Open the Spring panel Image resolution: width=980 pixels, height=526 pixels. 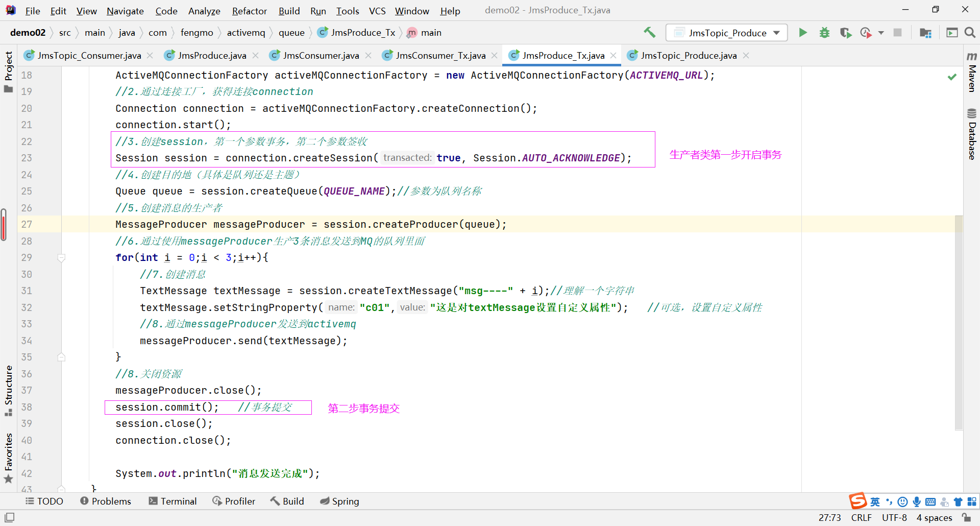pyautogui.click(x=339, y=501)
